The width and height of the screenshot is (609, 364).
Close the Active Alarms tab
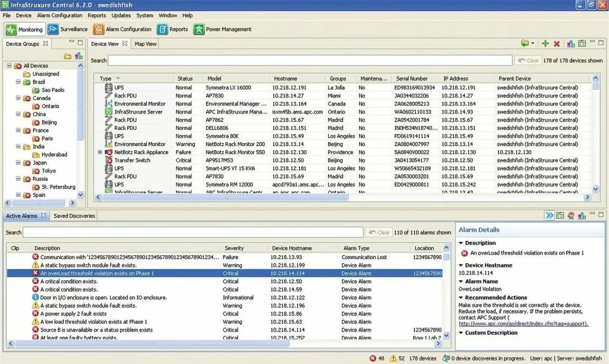point(44,215)
